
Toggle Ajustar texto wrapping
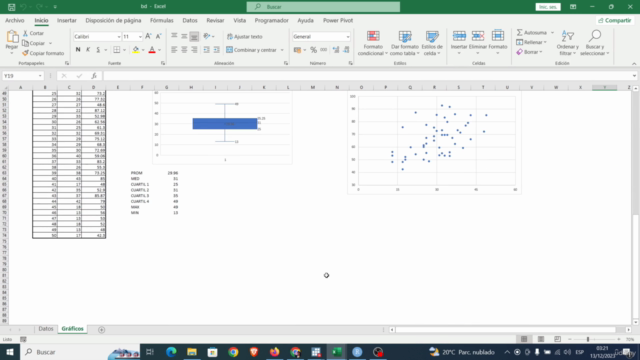tap(245, 37)
